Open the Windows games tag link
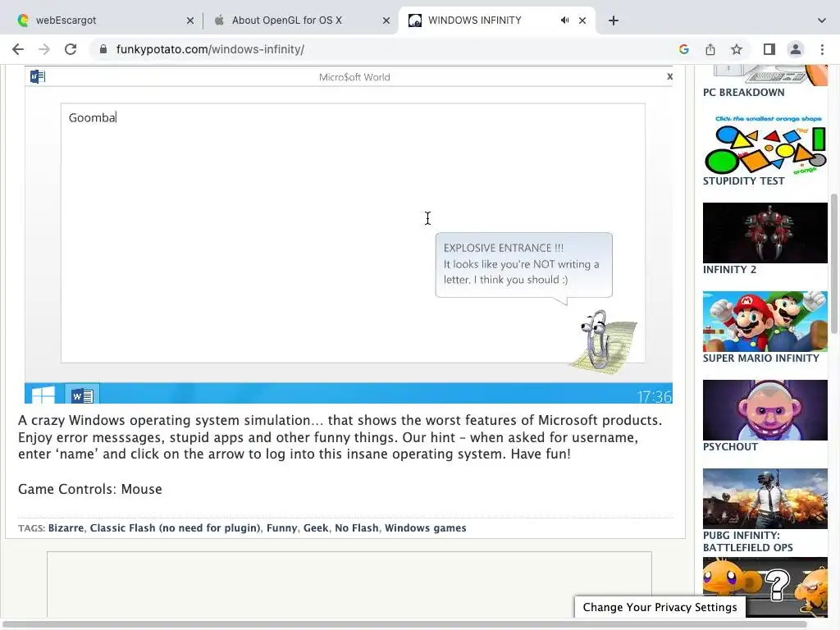 [426, 528]
